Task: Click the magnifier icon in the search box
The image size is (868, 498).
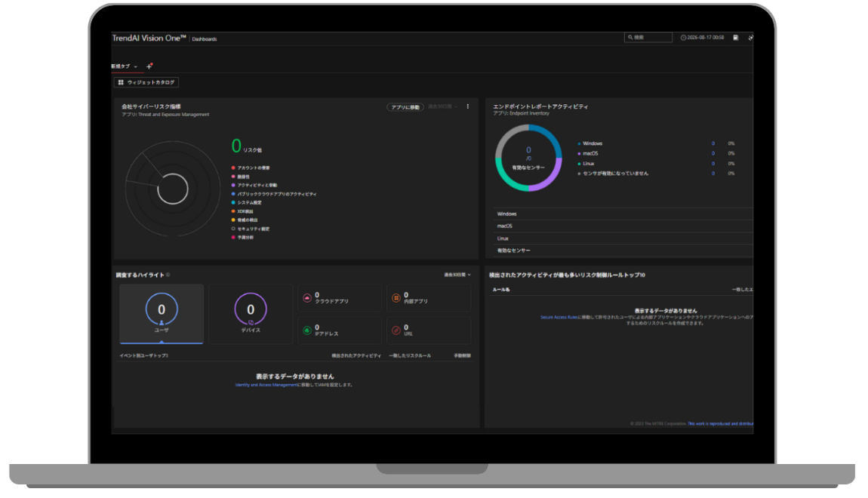Action: point(630,37)
